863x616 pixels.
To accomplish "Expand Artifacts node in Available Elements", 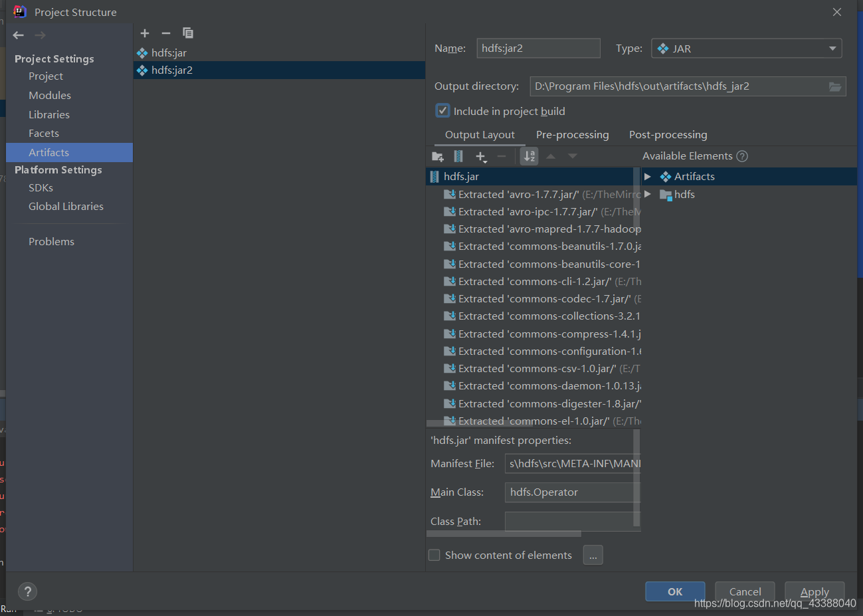I will tap(648, 177).
